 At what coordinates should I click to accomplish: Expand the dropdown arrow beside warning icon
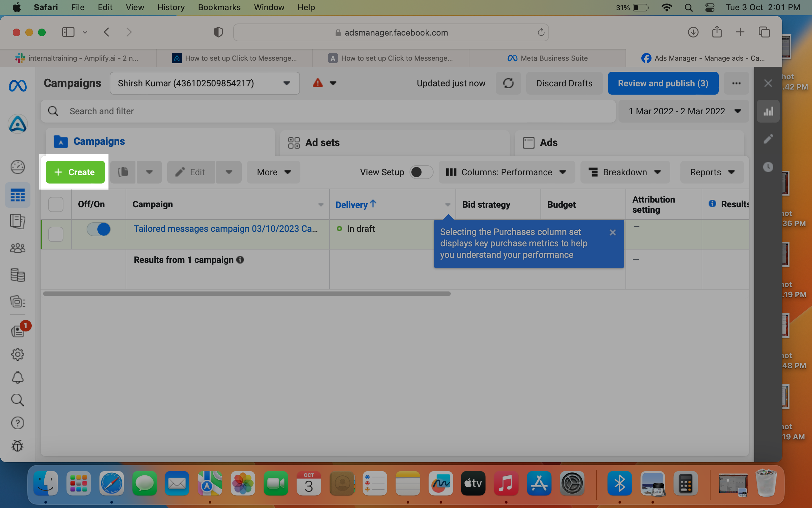coord(333,83)
